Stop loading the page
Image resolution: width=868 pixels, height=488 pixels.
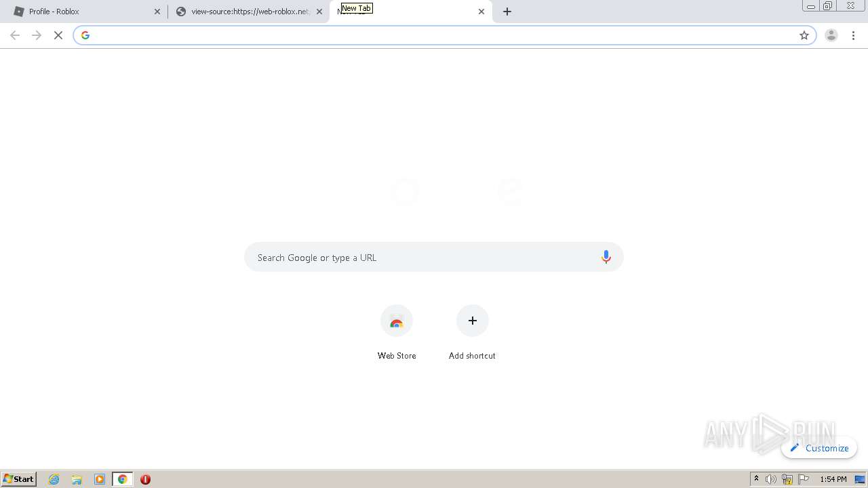click(x=58, y=35)
